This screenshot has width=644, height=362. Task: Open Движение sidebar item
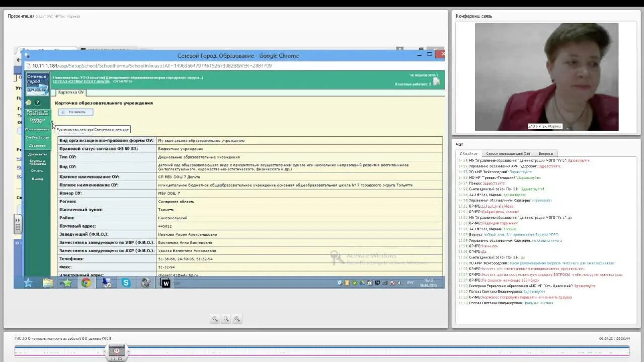pyautogui.click(x=38, y=145)
